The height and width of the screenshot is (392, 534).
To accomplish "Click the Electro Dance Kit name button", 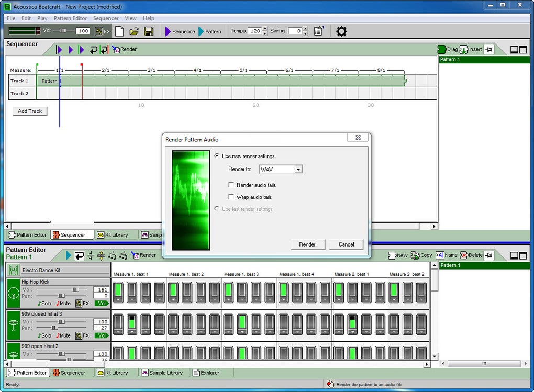I will coord(65,270).
